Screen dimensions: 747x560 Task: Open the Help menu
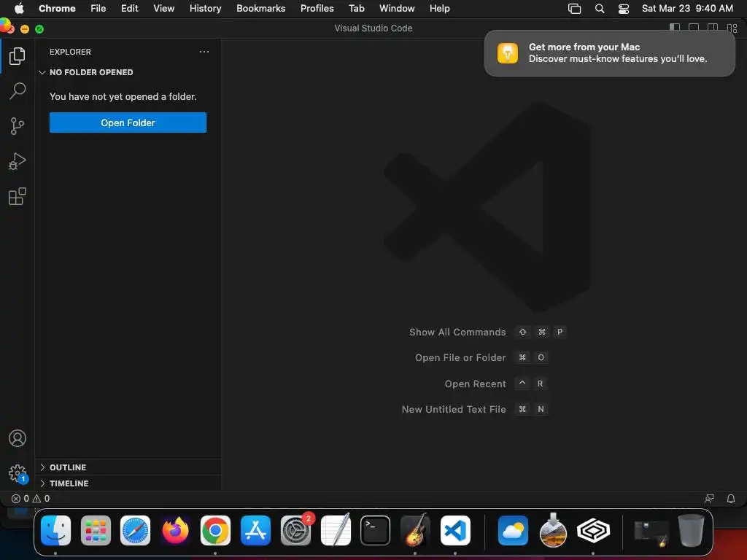(439, 8)
